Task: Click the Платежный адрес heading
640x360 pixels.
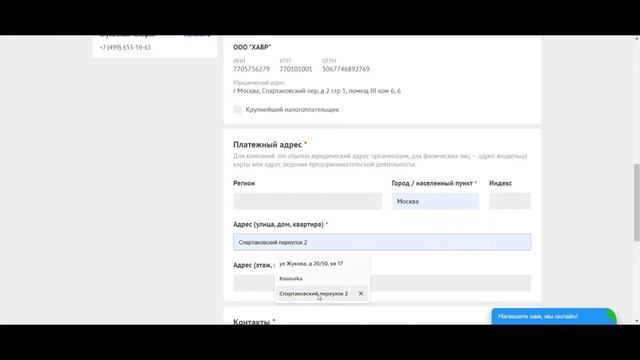Action: pyautogui.click(x=268, y=144)
